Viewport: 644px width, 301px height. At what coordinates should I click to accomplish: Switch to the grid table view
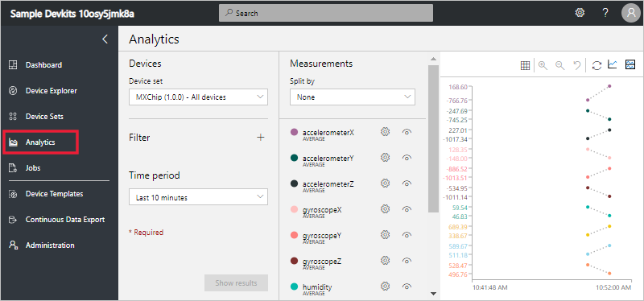525,65
